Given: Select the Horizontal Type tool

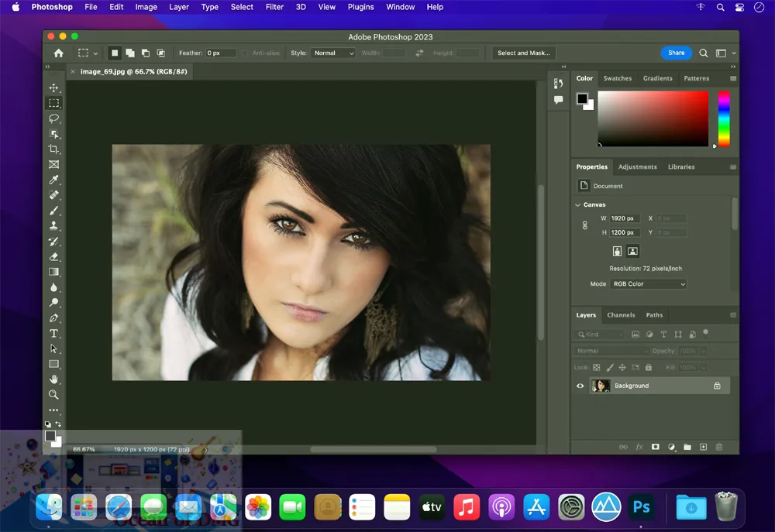Looking at the screenshot, I should tap(53, 333).
